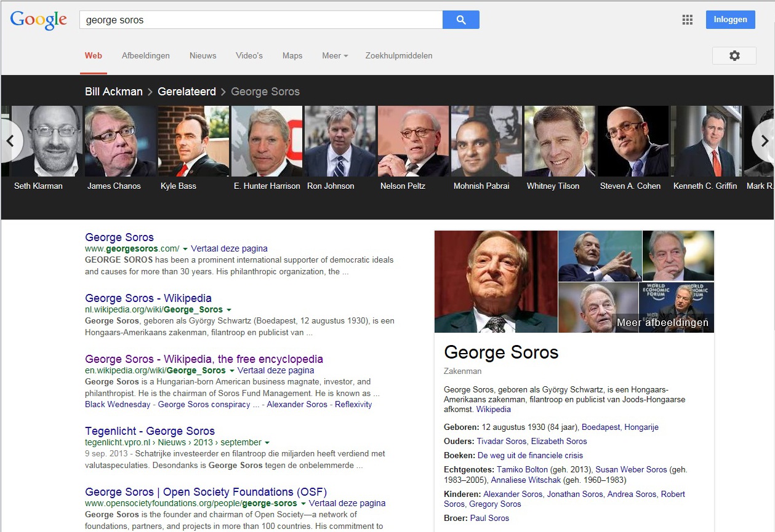The image size is (775, 532).
Task: Click Vertaal deze pagina for opensocietyfoundations.org
Action: click(x=347, y=504)
